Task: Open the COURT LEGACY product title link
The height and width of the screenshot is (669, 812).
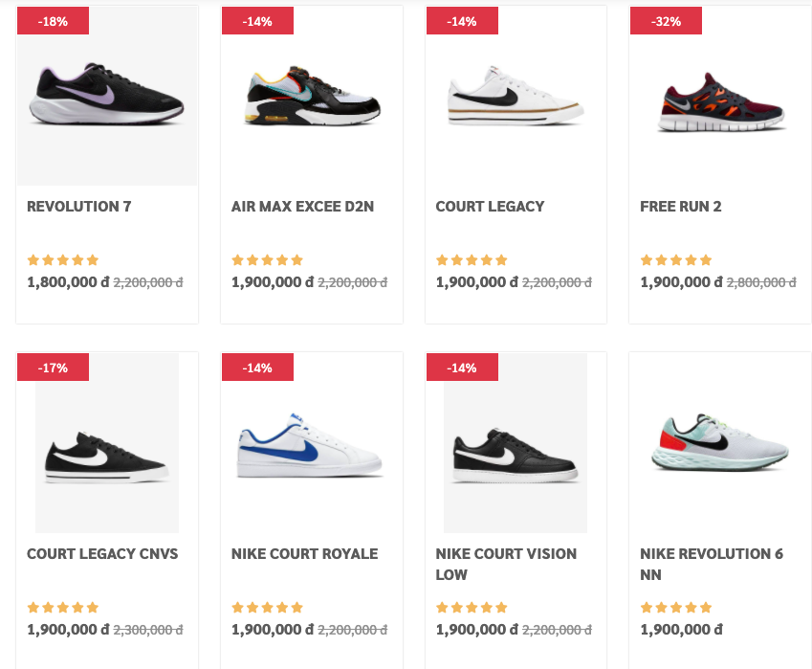Action: 490,206
